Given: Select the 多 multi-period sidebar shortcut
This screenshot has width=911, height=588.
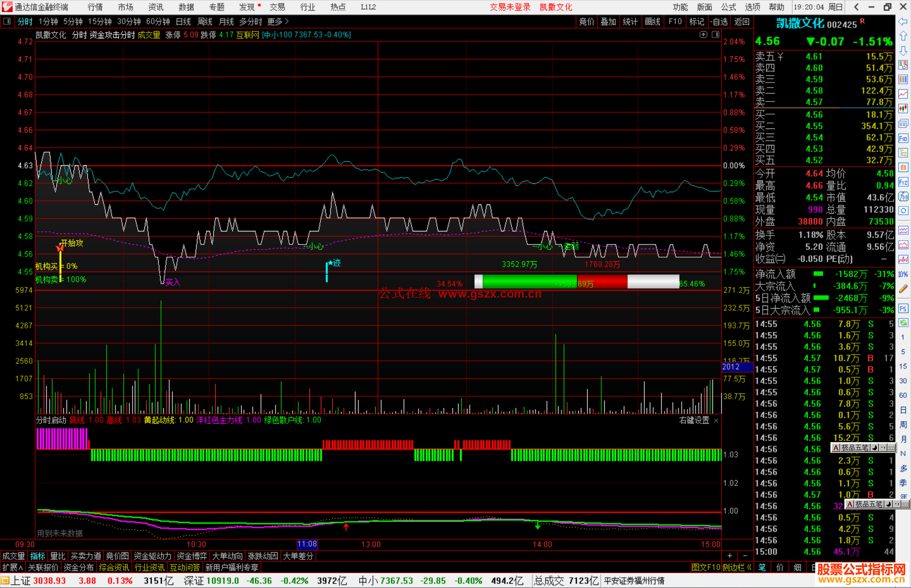Looking at the screenshot, I should tap(903, 468).
